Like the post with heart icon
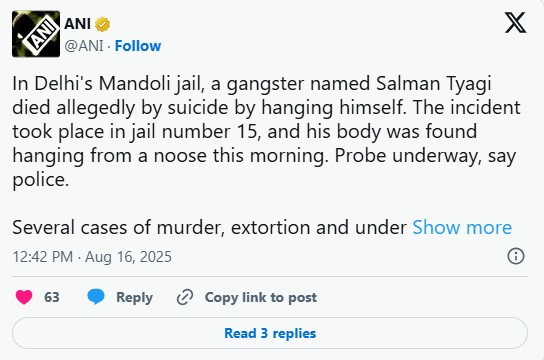The height and width of the screenshot is (360, 544). [x=24, y=297]
